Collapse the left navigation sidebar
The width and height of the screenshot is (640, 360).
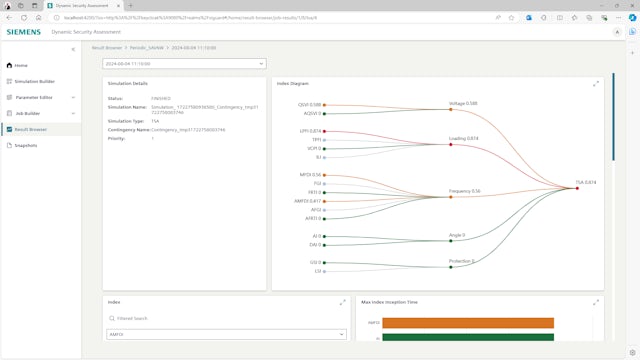[73, 49]
